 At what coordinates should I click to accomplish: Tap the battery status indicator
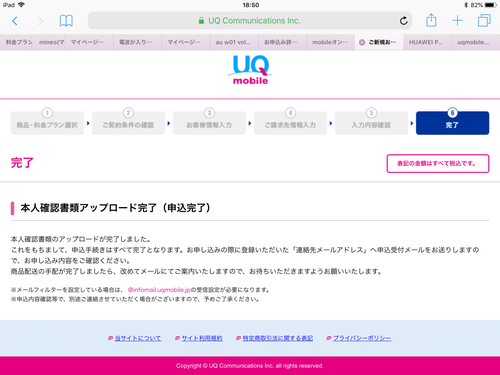pos(491,5)
